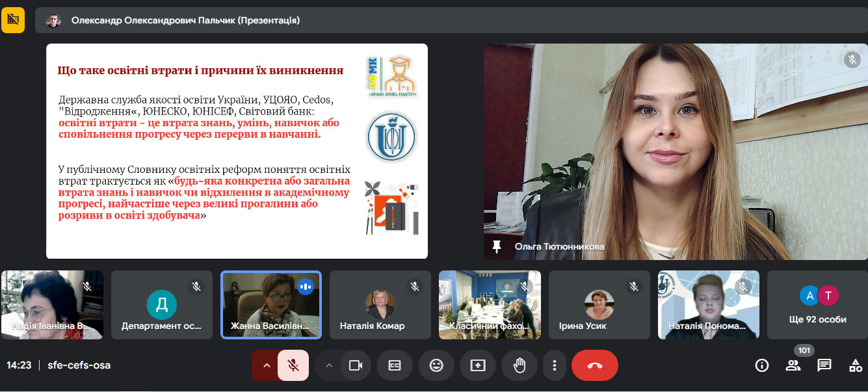
Task: Click Ольга Тютюнникова's main video
Action: click(x=676, y=151)
